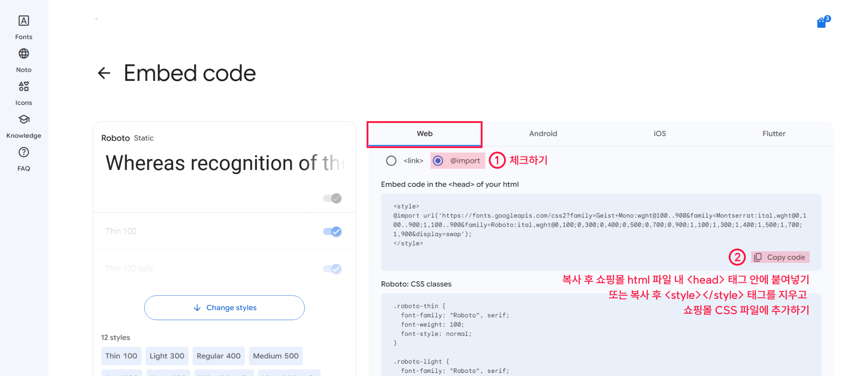This screenshot has width=868, height=376.
Task: Switch to the Android tab
Action: click(x=543, y=134)
